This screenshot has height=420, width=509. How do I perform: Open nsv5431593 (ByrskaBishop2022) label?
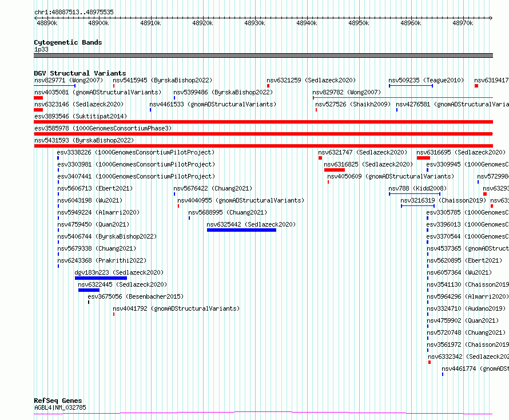[x=84, y=140]
